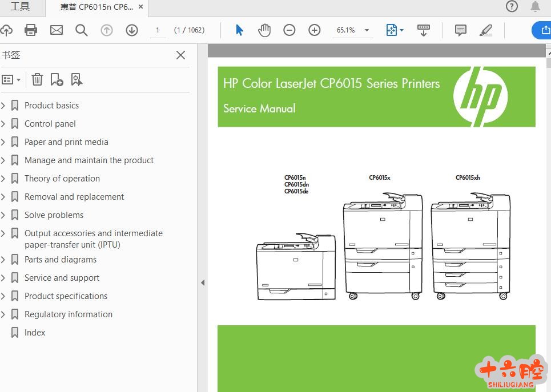Select the highlighter pen tool
The width and height of the screenshot is (551, 392).
pos(486,30)
